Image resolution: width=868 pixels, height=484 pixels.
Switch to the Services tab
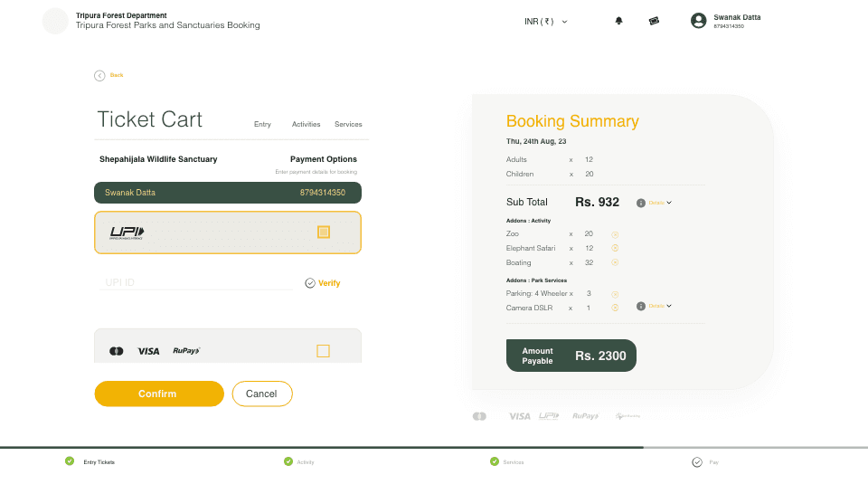tap(348, 124)
